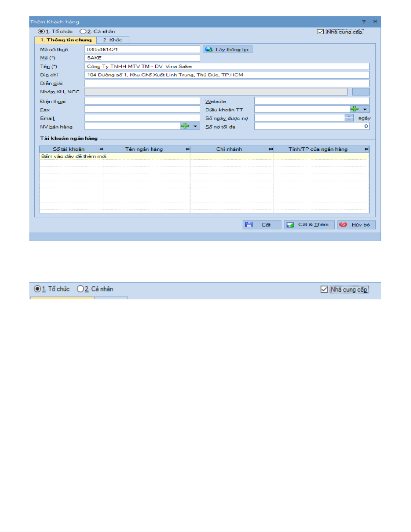The image size is (411, 532).
Task: Toggle the Nhà cung cấp checkbox
Action: [320, 32]
